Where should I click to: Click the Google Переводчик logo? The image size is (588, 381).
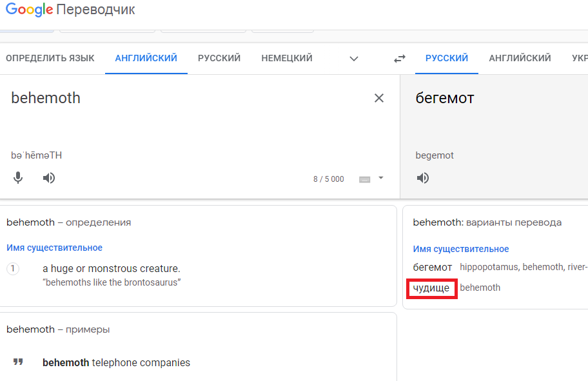(70, 10)
